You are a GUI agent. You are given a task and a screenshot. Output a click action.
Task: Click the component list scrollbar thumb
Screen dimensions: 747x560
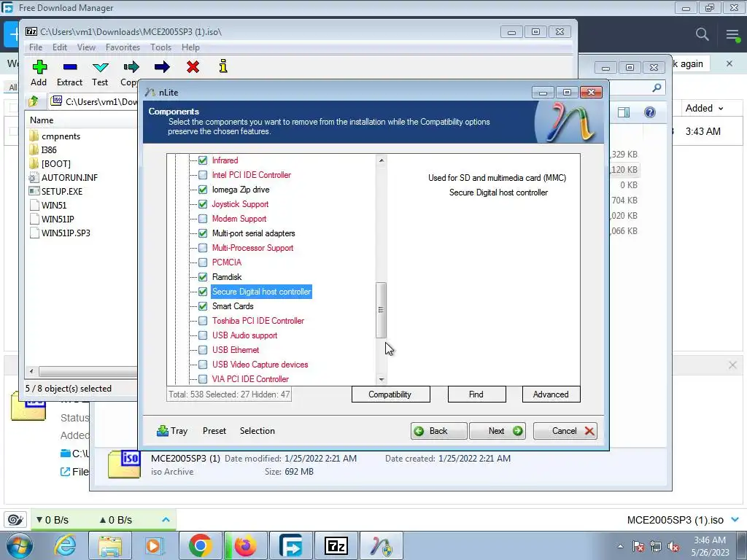(381, 310)
